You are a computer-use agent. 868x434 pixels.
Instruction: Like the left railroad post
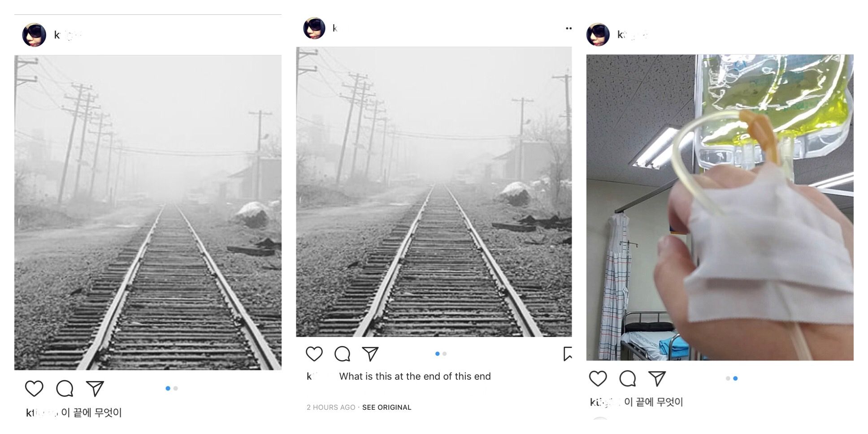34,388
